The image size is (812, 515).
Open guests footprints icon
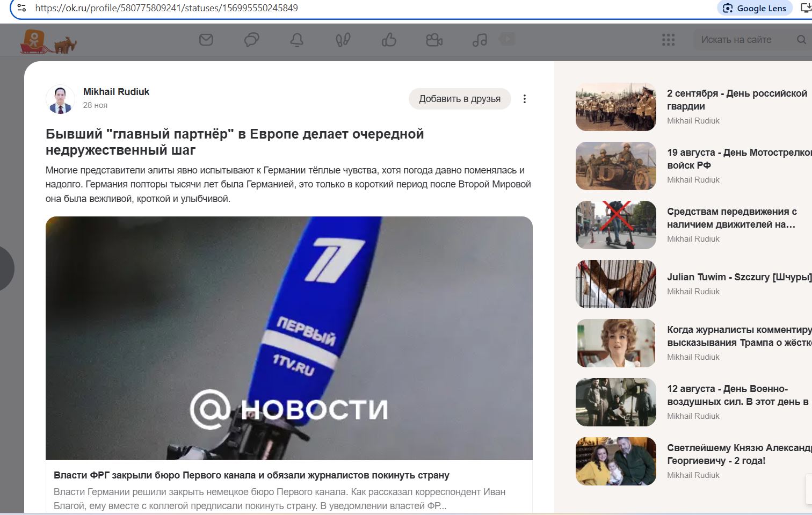[343, 40]
